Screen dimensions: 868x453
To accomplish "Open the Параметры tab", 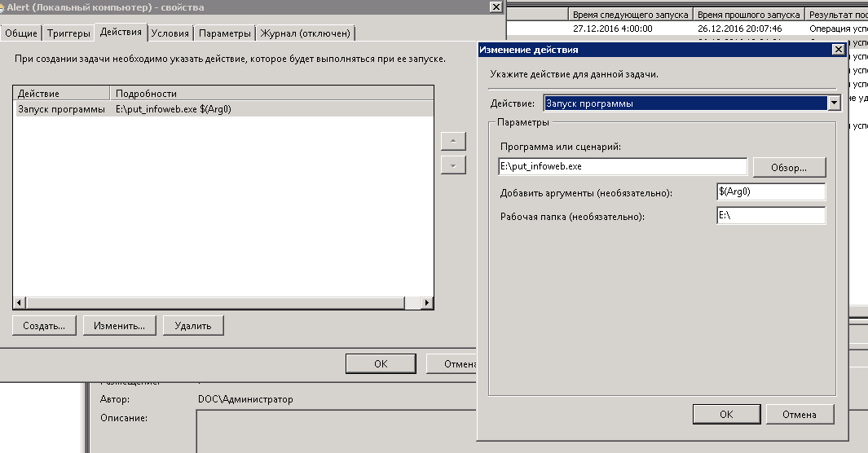I will [x=224, y=33].
